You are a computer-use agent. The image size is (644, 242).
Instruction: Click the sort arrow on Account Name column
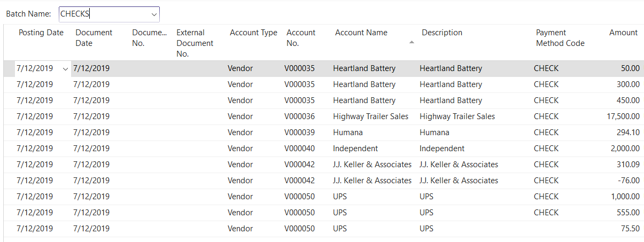coord(411,43)
